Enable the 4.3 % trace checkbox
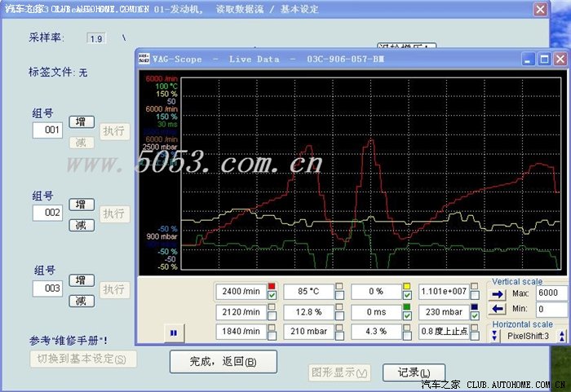The width and height of the screenshot is (571, 392). click(x=407, y=336)
